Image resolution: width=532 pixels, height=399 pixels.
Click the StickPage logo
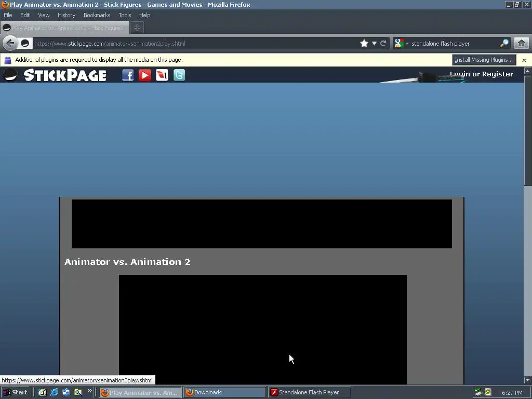pyautogui.click(x=54, y=75)
